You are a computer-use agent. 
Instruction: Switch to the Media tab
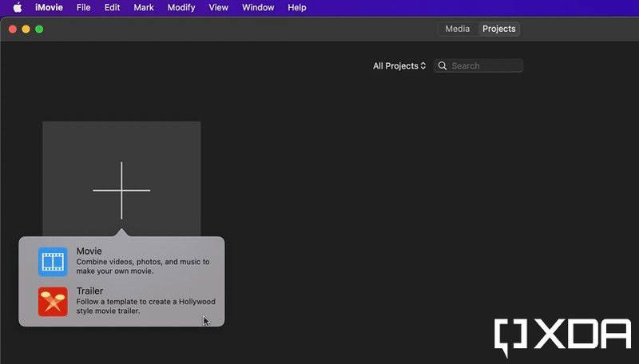coord(457,29)
